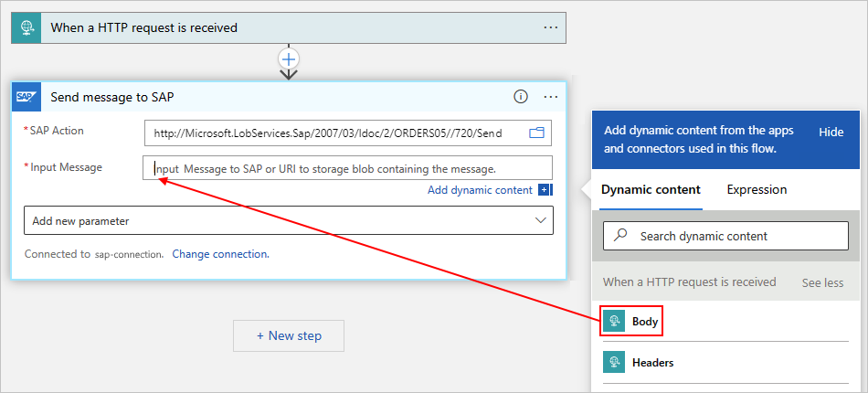This screenshot has width=868, height=393.
Task: Click the Body token icon
Action: click(614, 321)
